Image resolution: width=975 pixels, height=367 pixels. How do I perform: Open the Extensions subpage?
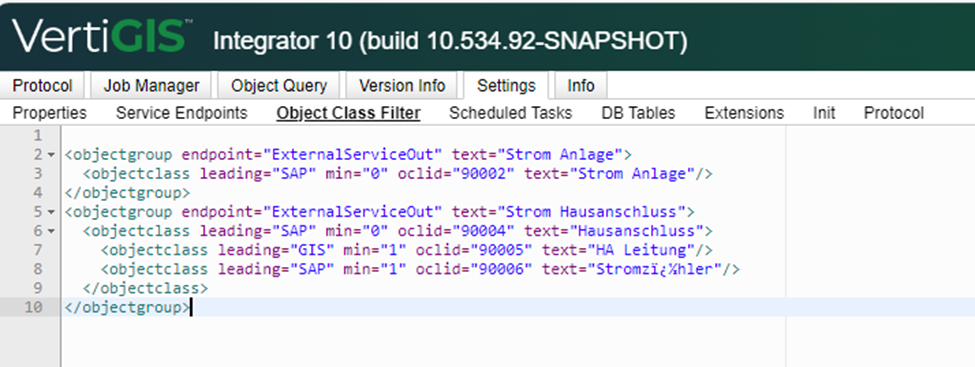point(744,113)
